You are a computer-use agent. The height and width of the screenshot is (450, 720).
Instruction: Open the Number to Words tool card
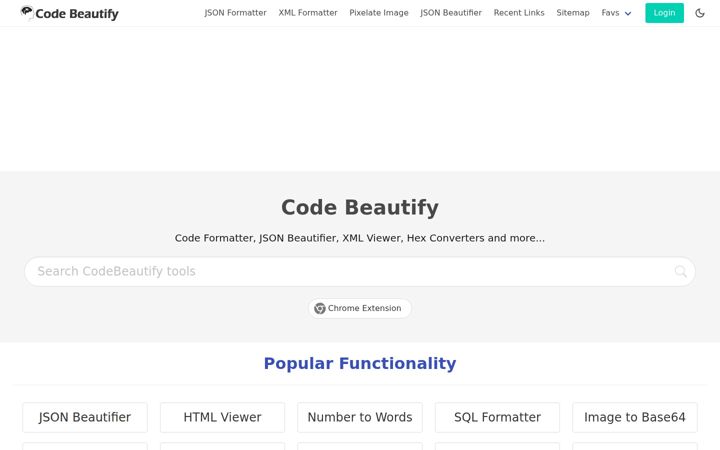(360, 417)
